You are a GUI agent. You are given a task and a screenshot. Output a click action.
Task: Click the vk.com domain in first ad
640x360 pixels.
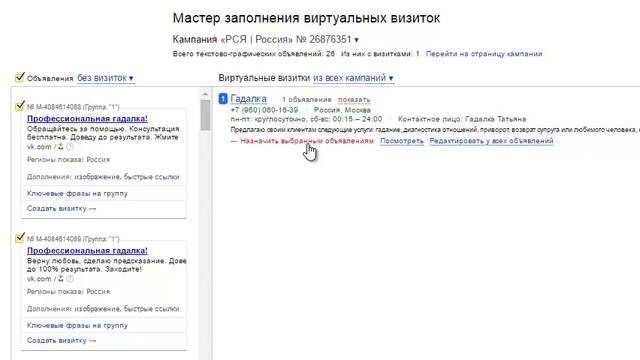point(39,147)
